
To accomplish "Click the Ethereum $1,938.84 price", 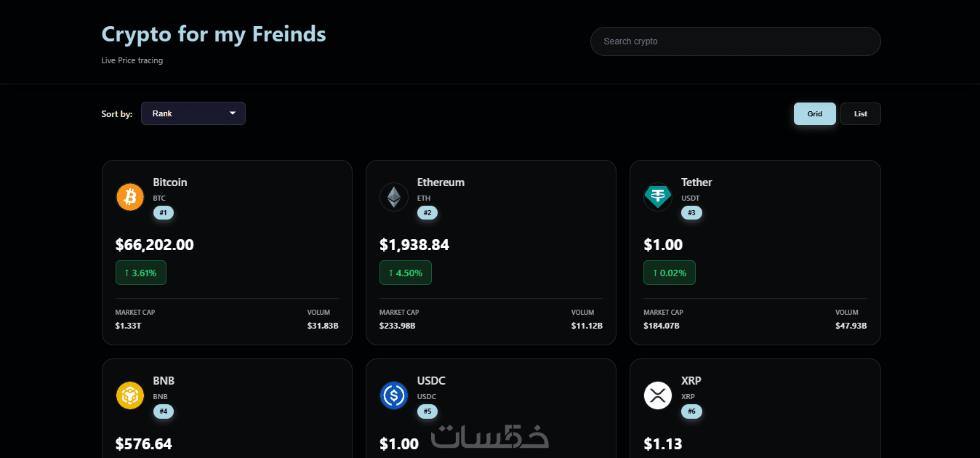I will pyautogui.click(x=414, y=245).
